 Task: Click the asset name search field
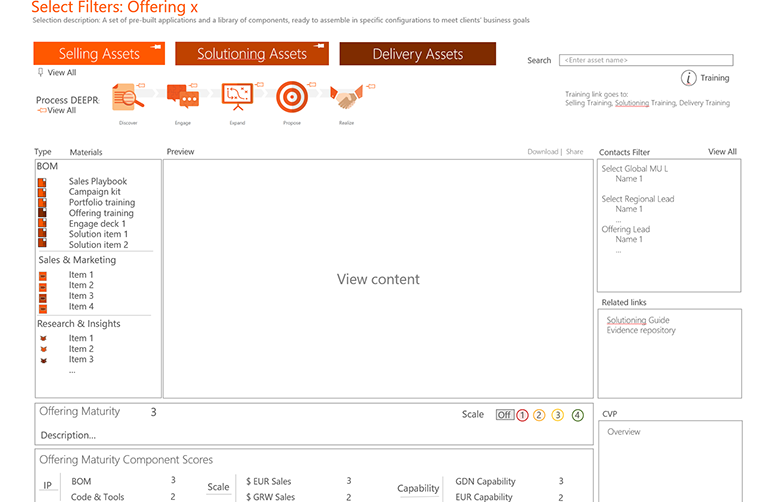point(645,61)
